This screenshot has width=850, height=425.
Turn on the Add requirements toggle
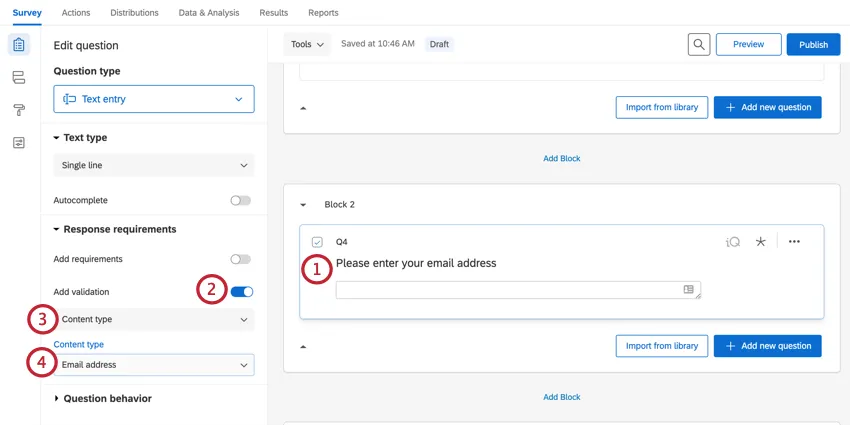pos(240,259)
